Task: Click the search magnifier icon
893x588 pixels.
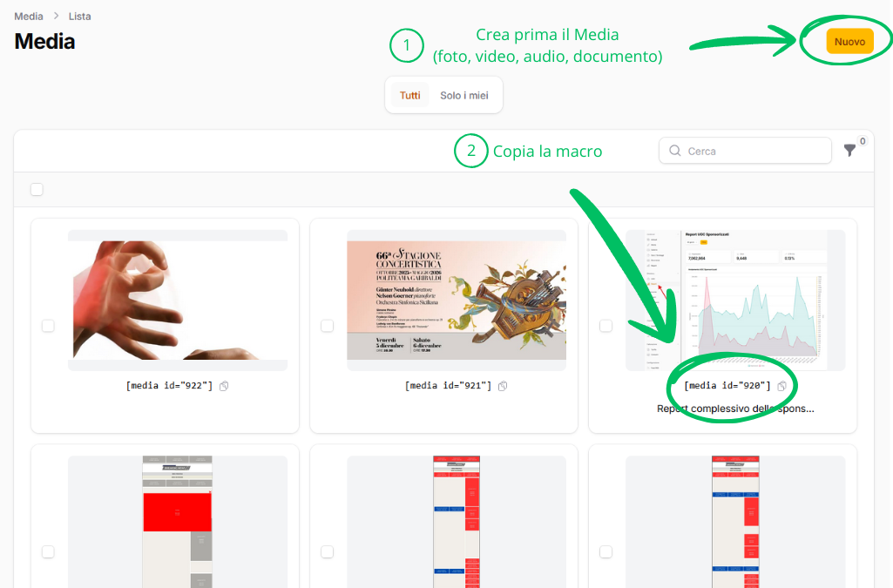Action: coord(675,151)
